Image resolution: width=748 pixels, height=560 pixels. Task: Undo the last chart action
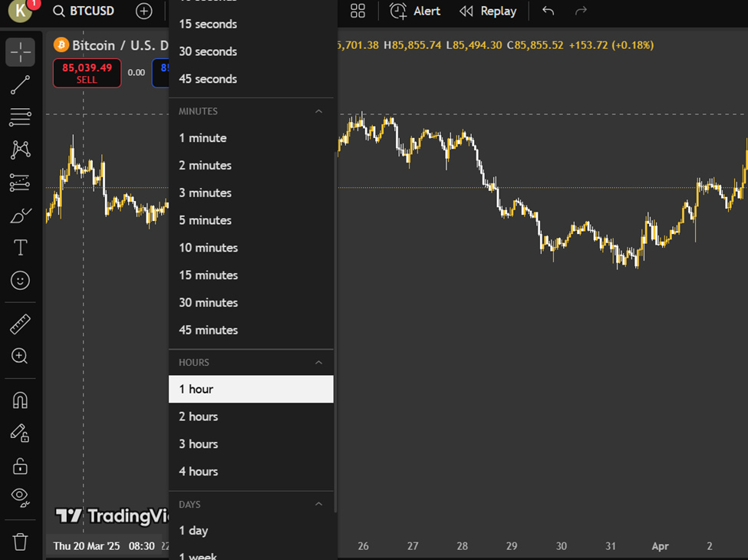pyautogui.click(x=548, y=11)
